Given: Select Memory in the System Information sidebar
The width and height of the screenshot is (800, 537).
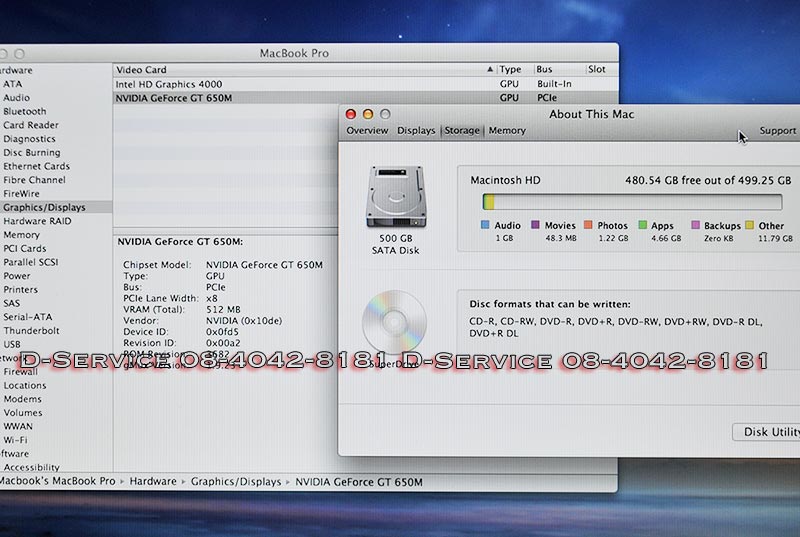Looking at the screenshot, I should tap(21, 235).
